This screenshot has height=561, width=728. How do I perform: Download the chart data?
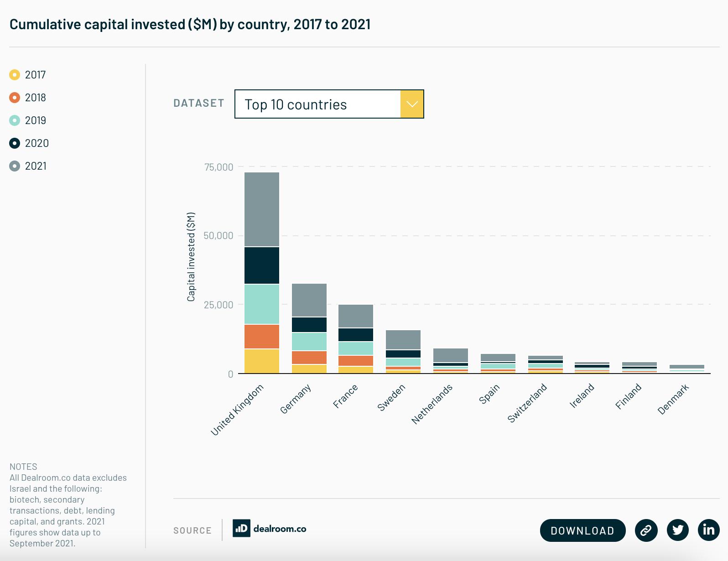582,530
